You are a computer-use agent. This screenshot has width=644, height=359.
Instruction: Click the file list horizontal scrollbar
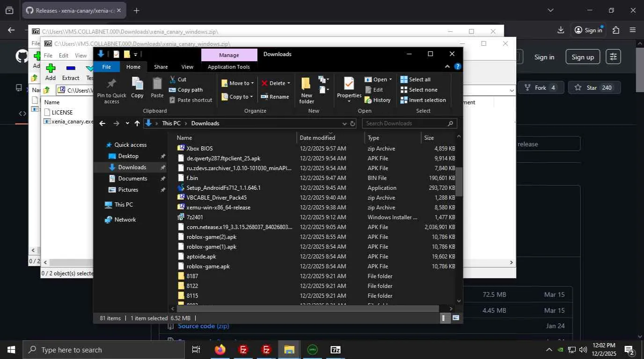click(308, 309)
